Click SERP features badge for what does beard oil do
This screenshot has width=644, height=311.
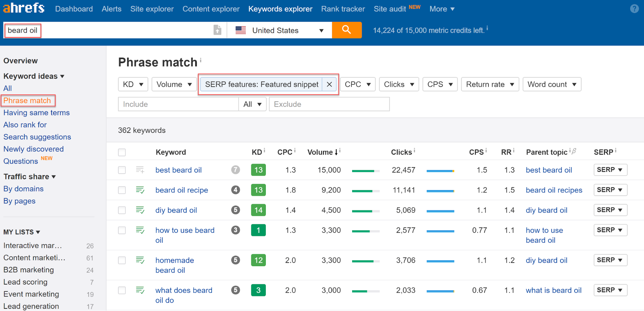tap(235, 290)
